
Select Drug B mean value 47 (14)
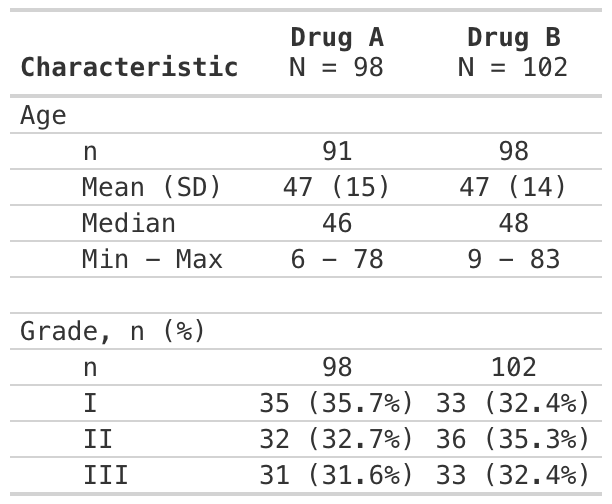pos(513,187)
